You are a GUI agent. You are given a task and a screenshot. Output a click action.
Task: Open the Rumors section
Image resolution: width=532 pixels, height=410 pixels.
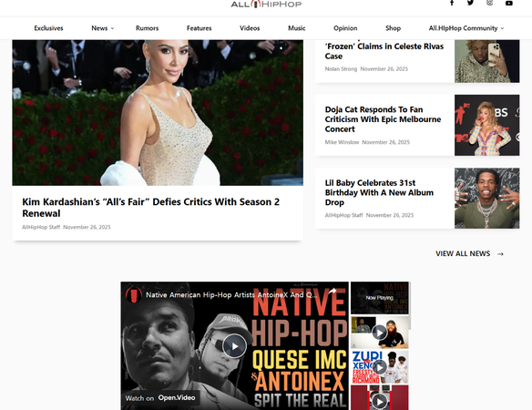click(147, 28)
